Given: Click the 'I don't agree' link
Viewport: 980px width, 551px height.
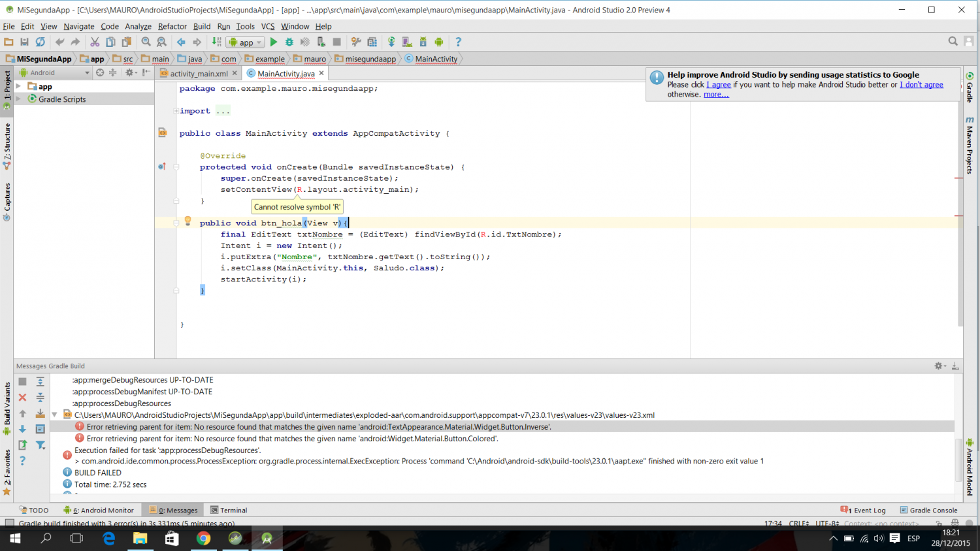Looking at the screenshot, I should 921,85.
